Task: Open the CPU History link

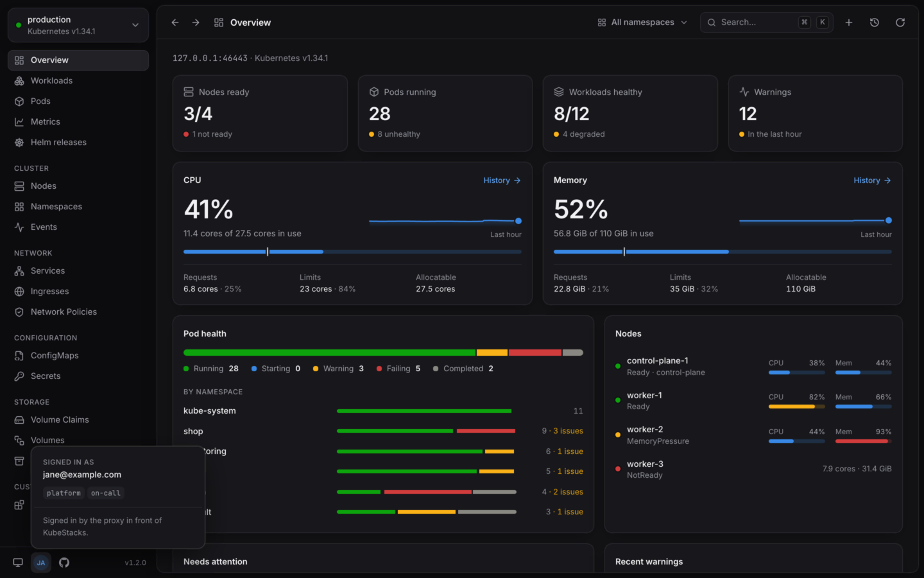Action: tap(502, 180)
